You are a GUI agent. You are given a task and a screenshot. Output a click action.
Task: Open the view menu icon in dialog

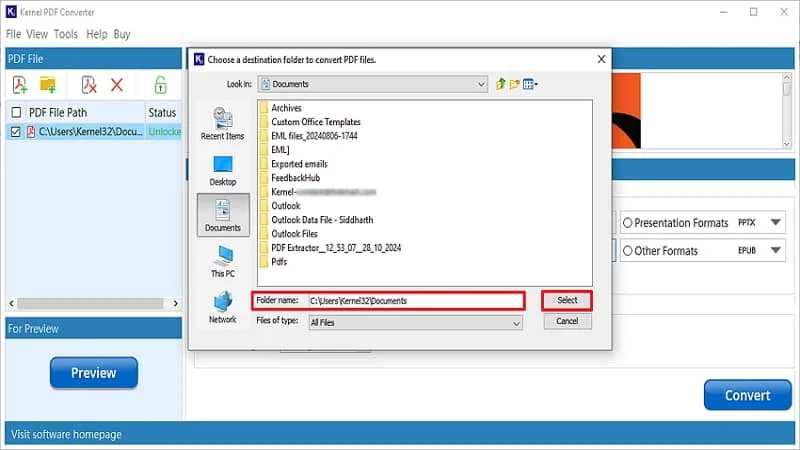[x=530, y=84]
